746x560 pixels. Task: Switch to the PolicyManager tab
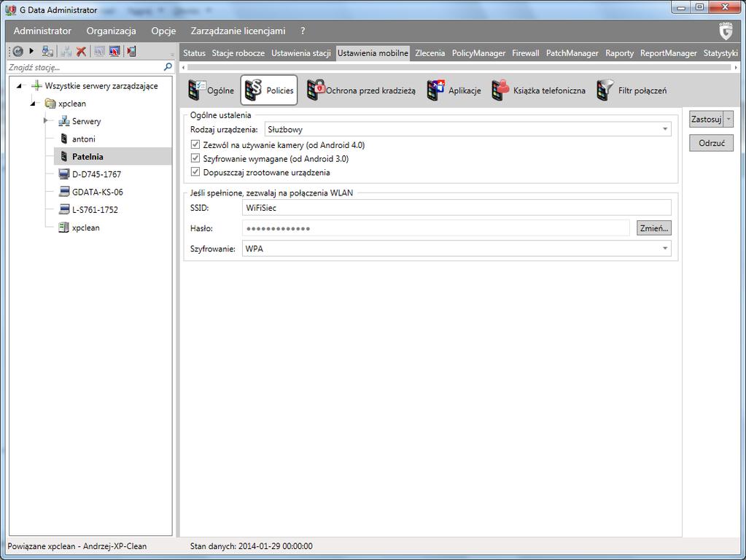478,52
